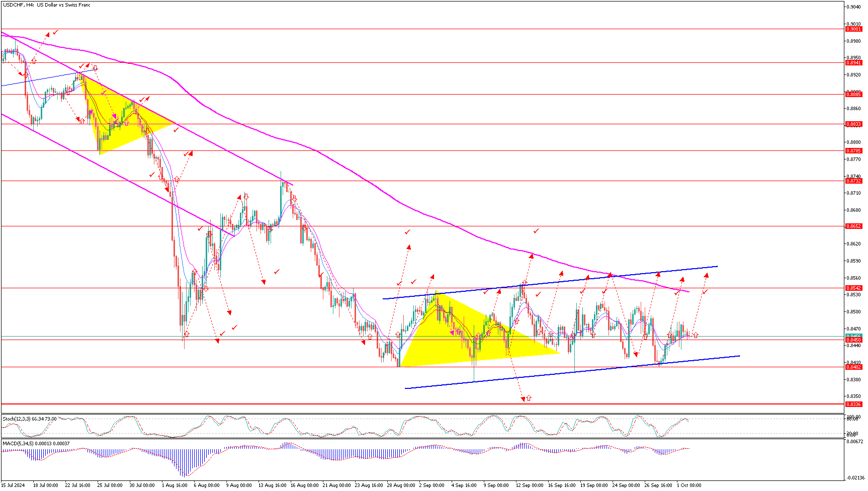
Task: Click the 24 Sep 00:00 time label
Action: [626, 485]
